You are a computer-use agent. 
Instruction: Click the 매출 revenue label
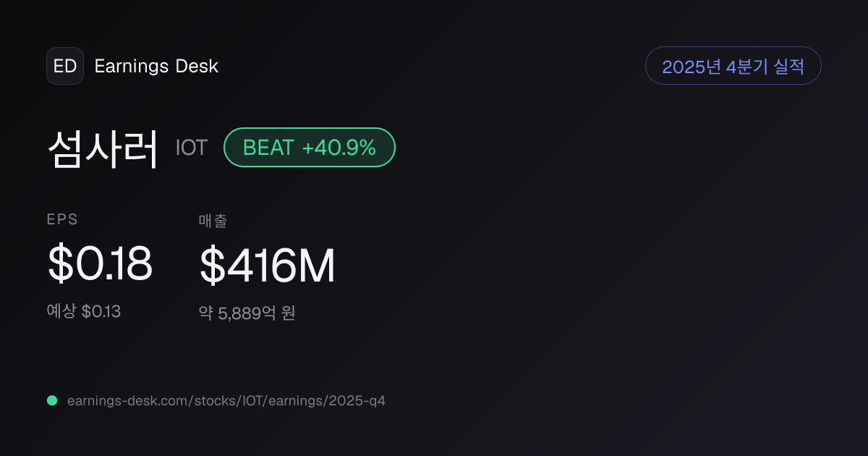pyautogui.click(x=213, y=221)
